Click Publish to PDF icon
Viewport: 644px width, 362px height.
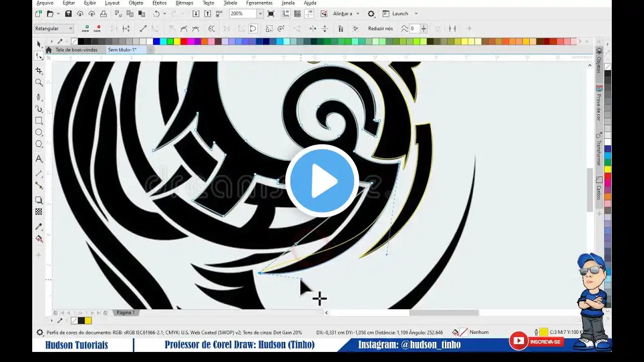tap(219, 14)
